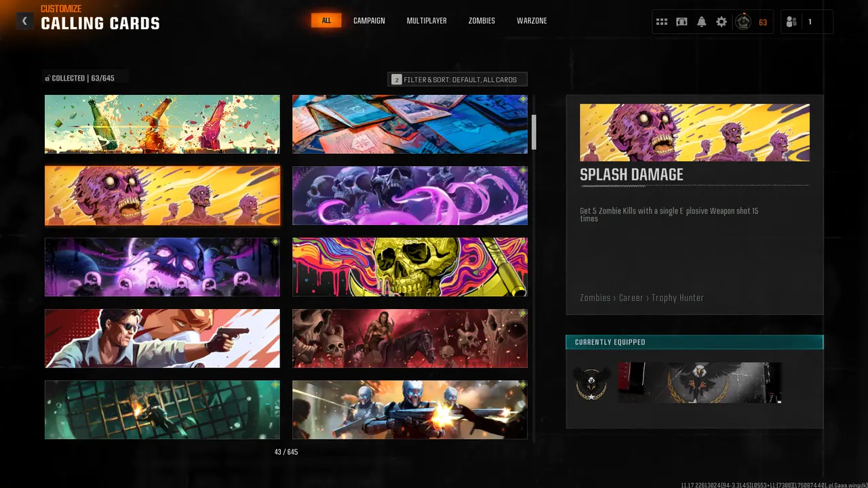Click the equipped eagle calling card banner

(x=700, y=383)
